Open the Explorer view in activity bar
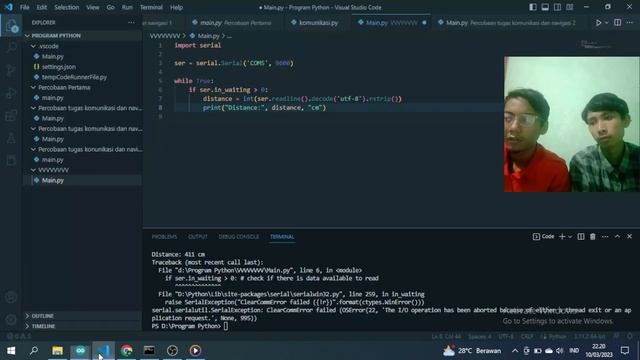 [x=11, y=26]
